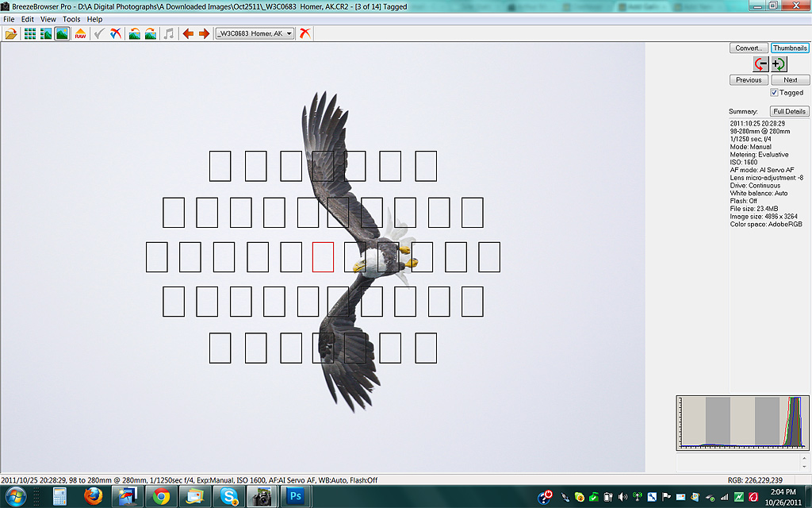Click the music note sound icon
This screenshot has width=812, height=508.
(x=169, y=33)
